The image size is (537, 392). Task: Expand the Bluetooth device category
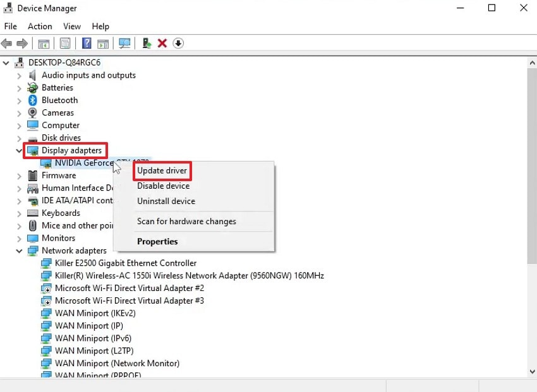point(18,100)
